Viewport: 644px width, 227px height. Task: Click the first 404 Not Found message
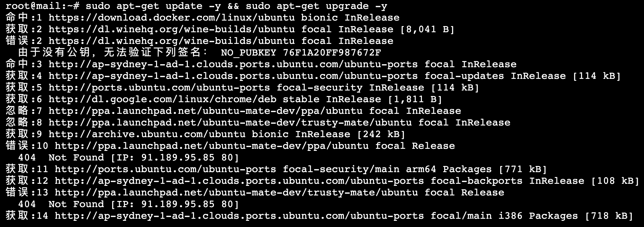point(128,157)
